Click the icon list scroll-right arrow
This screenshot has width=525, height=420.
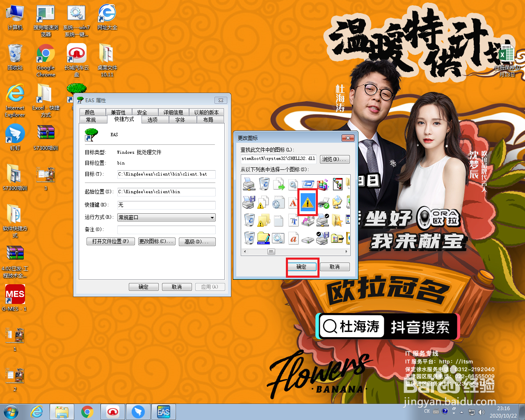(x=347, y=252)
